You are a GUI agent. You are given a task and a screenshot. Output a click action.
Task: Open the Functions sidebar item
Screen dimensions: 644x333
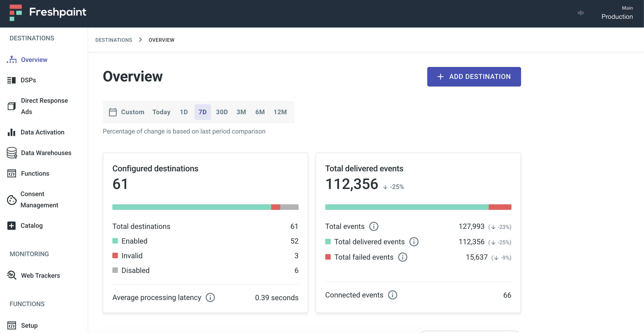coord(35,173)
